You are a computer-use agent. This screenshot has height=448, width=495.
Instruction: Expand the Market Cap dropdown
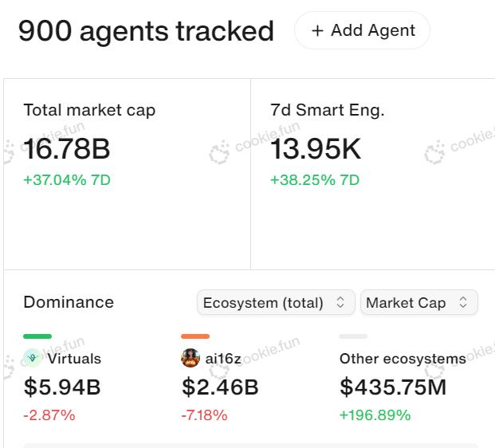(x=418, y=303)
